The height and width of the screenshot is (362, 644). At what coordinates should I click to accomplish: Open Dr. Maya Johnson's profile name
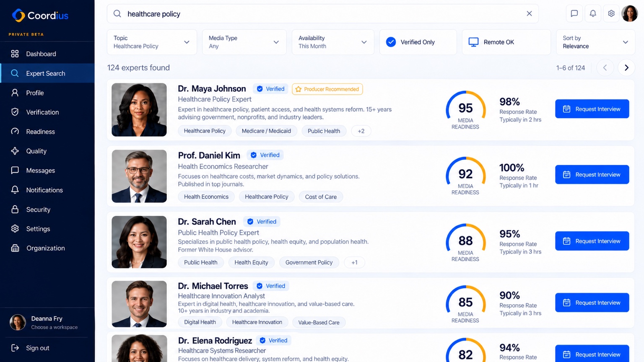click(212, 88)
